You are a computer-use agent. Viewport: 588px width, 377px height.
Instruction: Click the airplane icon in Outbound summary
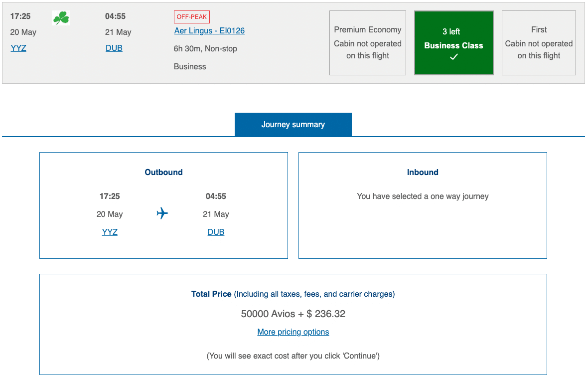(162, 214)
